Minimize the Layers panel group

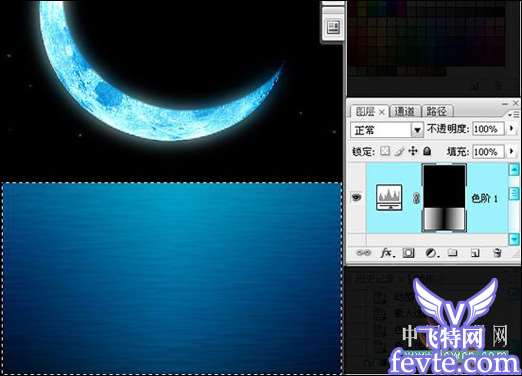[x=505, y=104]
